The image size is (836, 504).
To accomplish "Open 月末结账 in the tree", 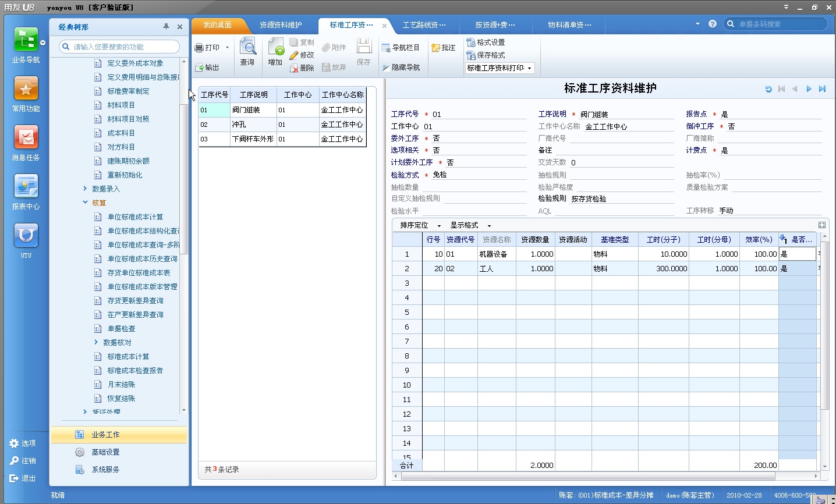I will coord(121,385).
